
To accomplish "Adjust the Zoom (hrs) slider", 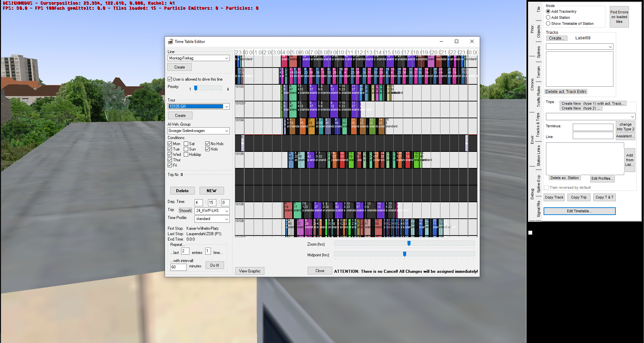I will pos(409,243).
